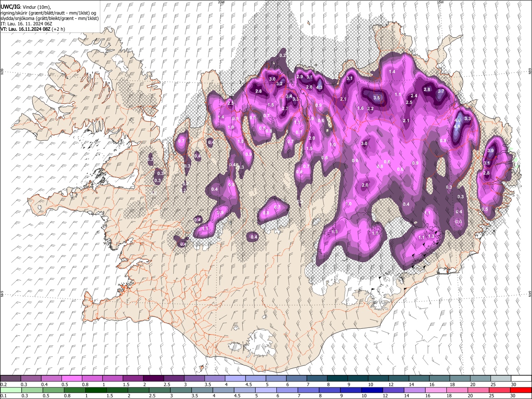Pick the dark purple swatch starting at 2, top row

click(x=153, y=379)
